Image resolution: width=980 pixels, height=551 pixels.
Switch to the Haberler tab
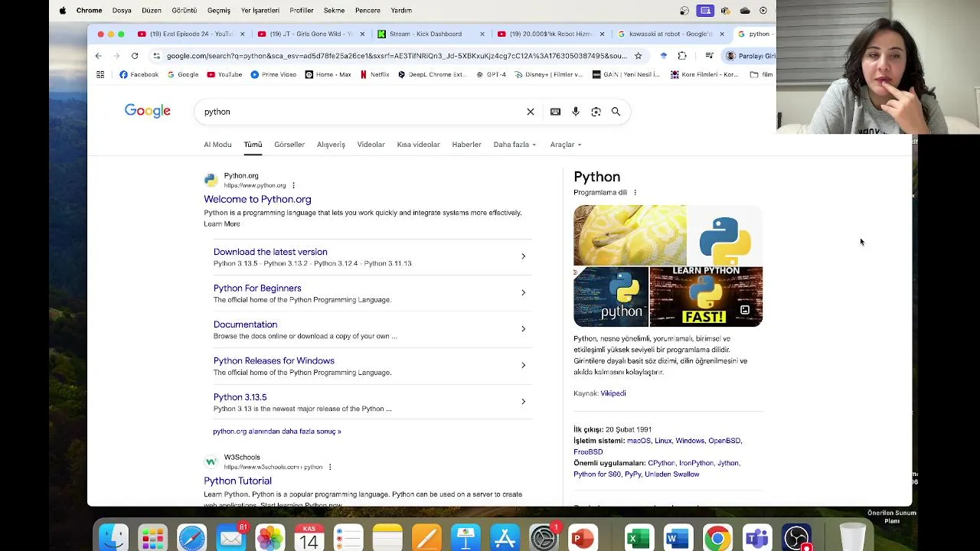click(466, 145)
